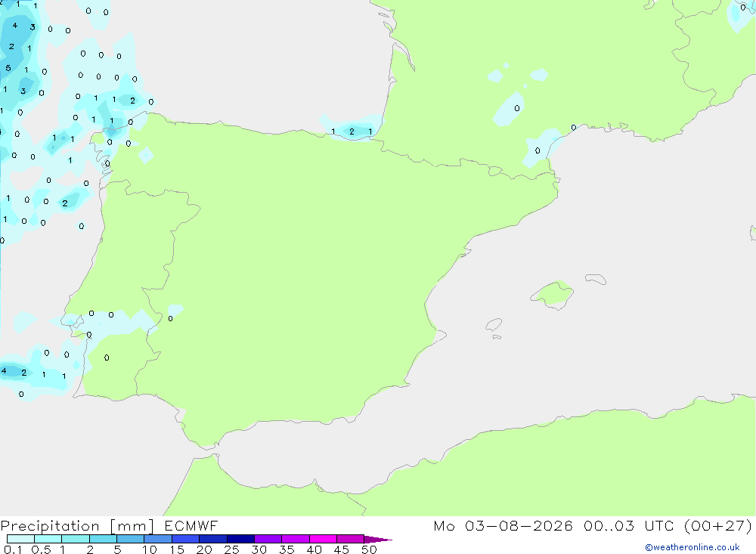Open the weatheronline.co.uk copyright link

coord(692,547)
